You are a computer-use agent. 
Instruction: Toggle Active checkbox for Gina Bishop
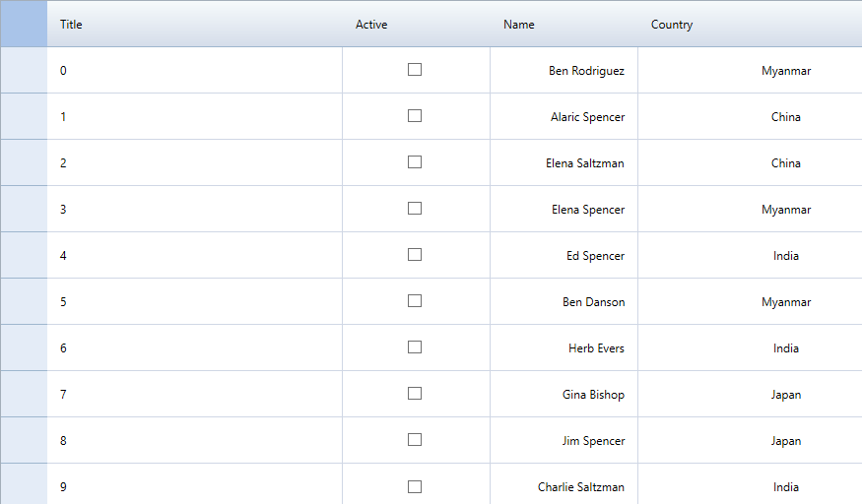(415, 394)
